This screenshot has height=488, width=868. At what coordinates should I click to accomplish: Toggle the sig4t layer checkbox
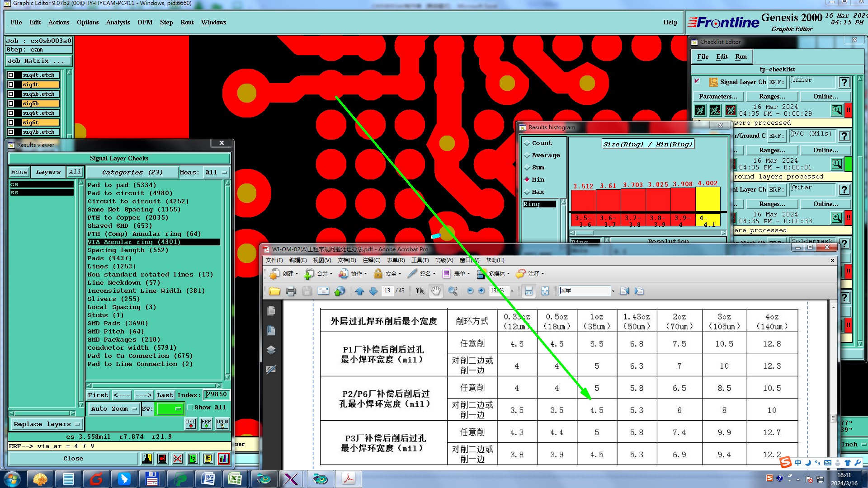[11, 84]
